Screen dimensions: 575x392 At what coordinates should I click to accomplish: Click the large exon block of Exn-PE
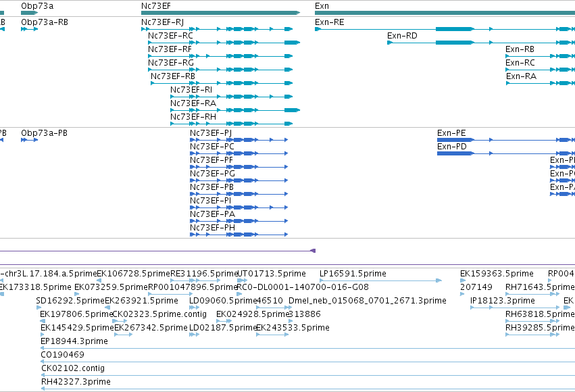(455, 140)
